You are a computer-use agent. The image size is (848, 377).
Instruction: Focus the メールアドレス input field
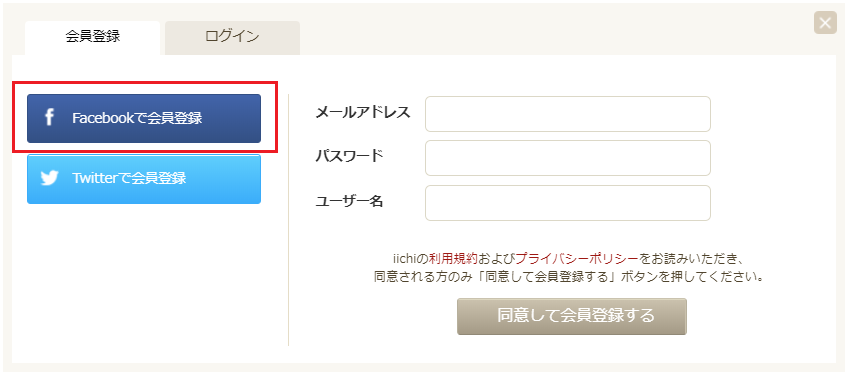tap(567, 114)
